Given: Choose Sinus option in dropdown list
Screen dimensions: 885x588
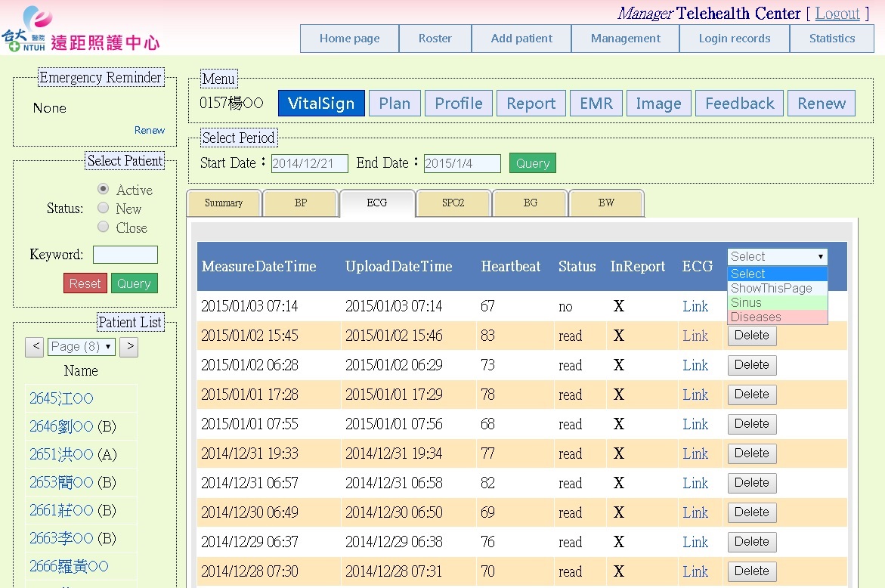Looking at the screenshot, I should pyautogui.click(x=777, y=302).
